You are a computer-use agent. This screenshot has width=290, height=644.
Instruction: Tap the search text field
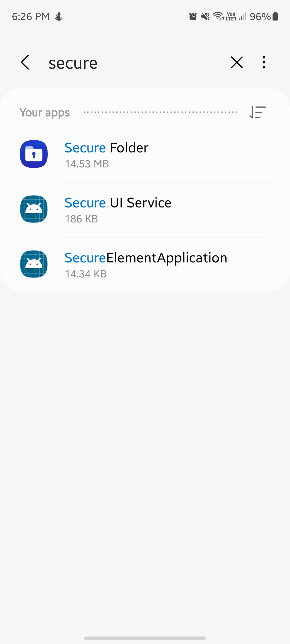point(73,62)
